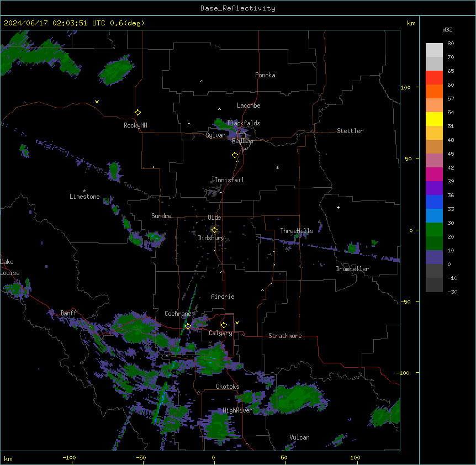This screenshot has height=465, width=476.
Task: Click the dBZ legend heading
Action: (447, 29)
